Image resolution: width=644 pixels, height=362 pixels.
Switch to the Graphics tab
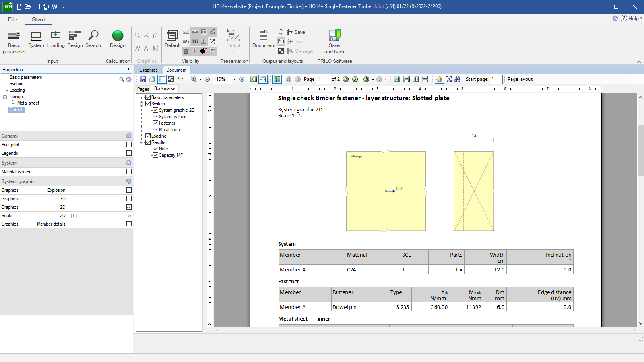coord(148,70)
